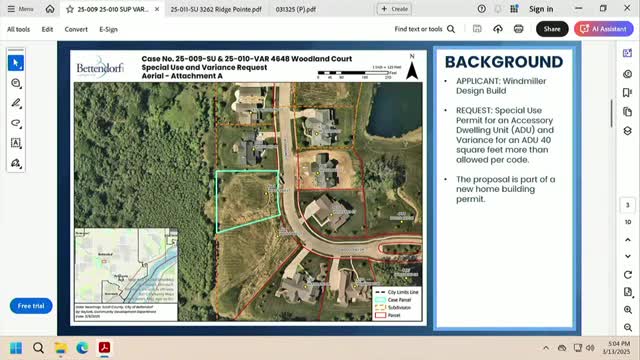
Task: Click the Share button
Action: (x=552, y=29)
